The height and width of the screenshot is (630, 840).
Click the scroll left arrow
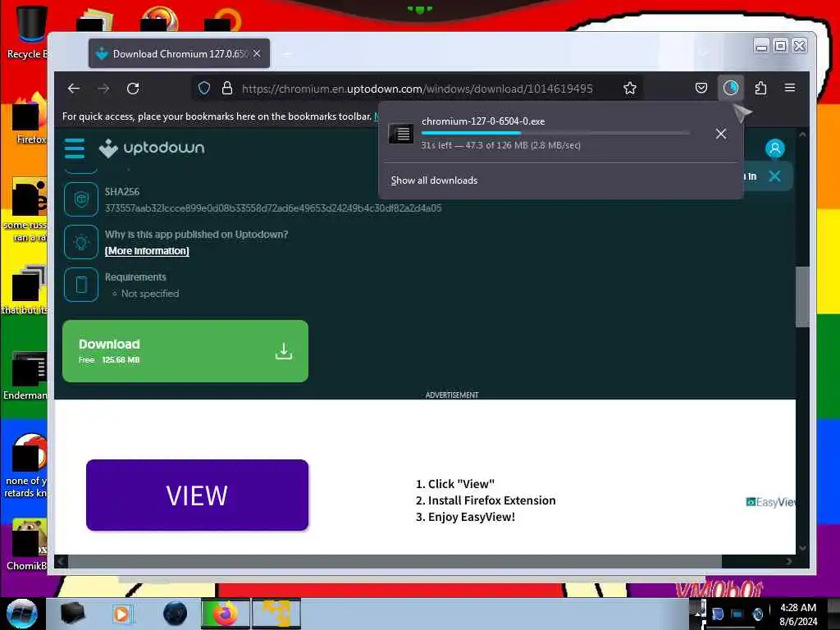[x=61, y=561]
